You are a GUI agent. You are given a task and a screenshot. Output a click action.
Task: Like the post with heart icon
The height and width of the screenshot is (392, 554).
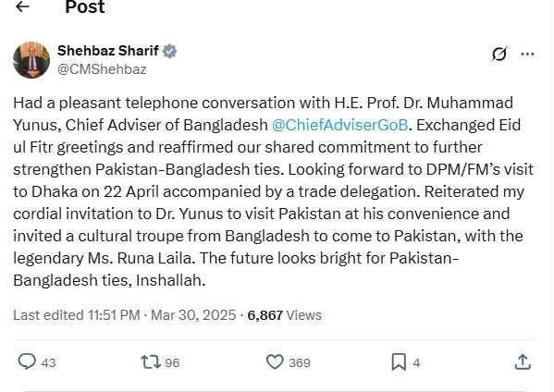click(275, 362)
